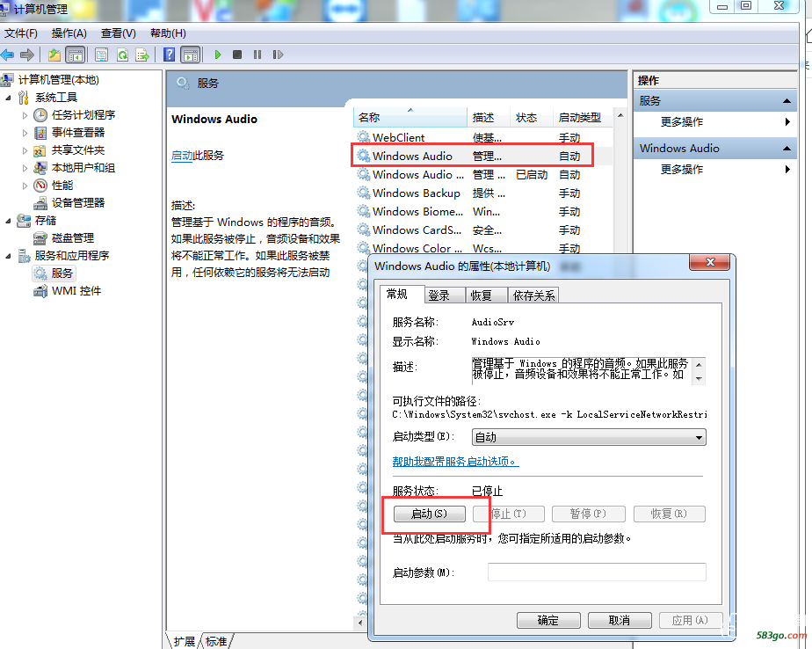
Task: Sort services by the 启动类型 column header
Action: [582, 118]
